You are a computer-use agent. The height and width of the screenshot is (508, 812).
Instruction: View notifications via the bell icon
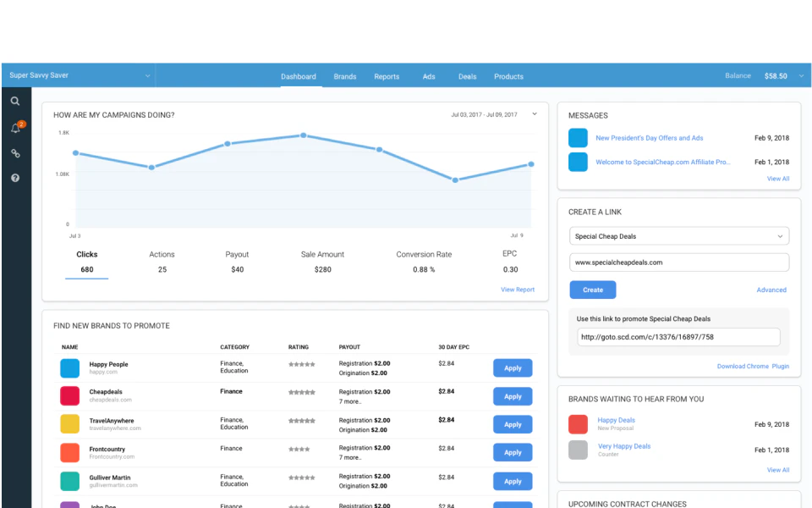pyautogui.click(x=15, y=127)
